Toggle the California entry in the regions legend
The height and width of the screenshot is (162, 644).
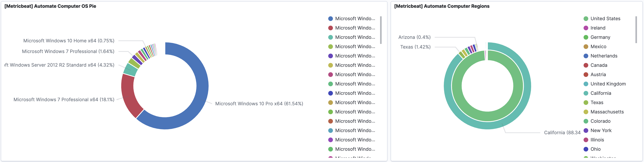tap(601, 93)
